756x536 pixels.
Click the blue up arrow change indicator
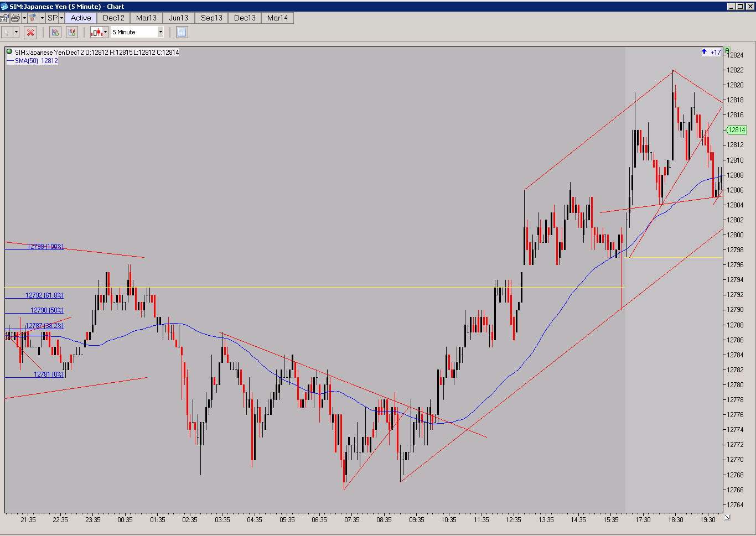tap(704, 52)
